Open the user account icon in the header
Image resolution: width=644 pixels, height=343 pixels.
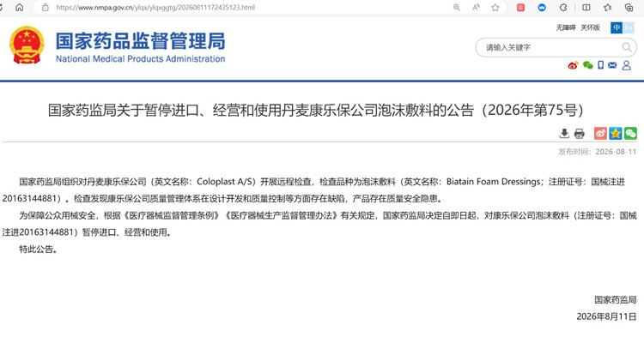pos(626,65)
